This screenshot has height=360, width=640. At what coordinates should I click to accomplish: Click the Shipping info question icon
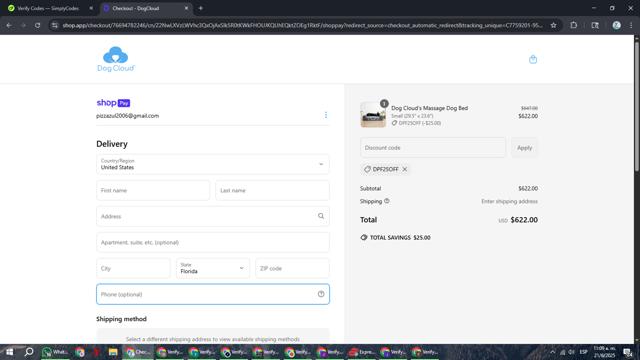(x=387, y=201)
